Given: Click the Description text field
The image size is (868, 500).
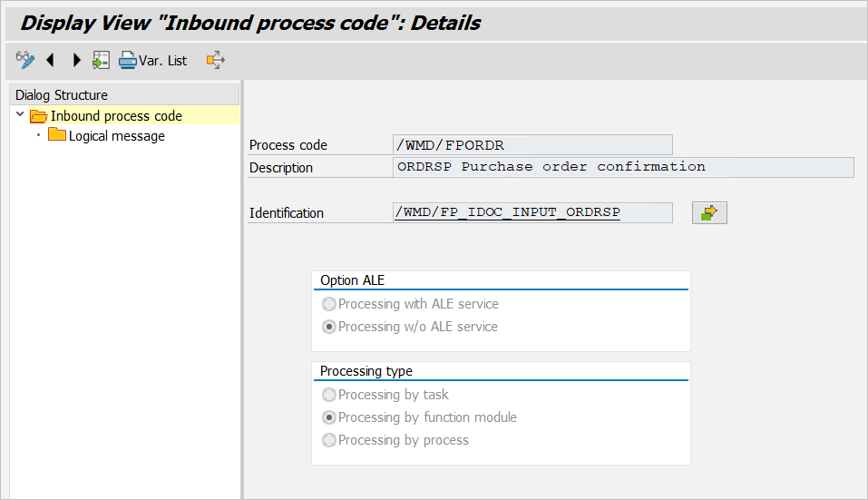Looking at the screenshot, I should point(623,167).
